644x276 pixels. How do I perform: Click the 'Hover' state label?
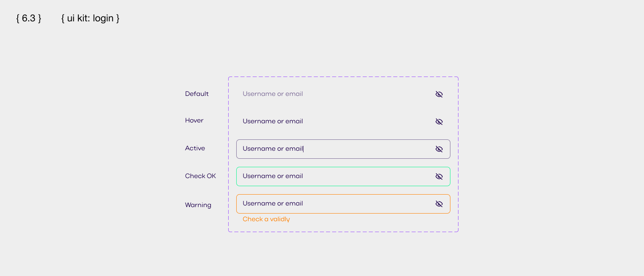(x=194, y=120)
